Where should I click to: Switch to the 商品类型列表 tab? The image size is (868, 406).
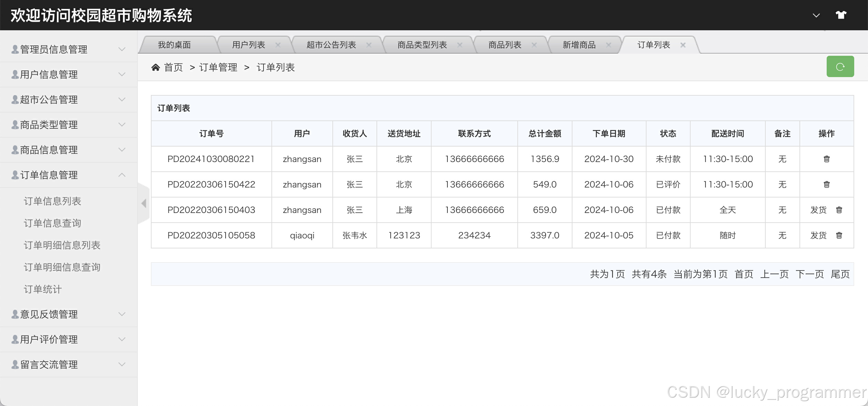(x=422, y=45)
